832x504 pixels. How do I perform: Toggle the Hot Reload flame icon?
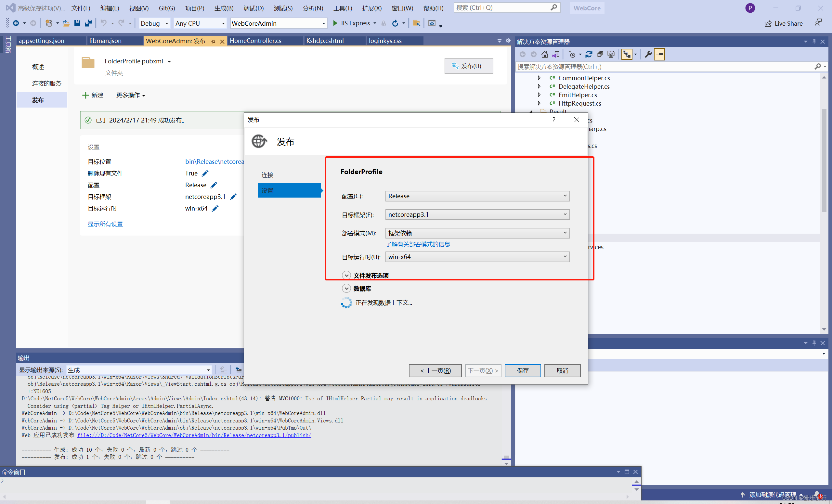tap(383, 23)
